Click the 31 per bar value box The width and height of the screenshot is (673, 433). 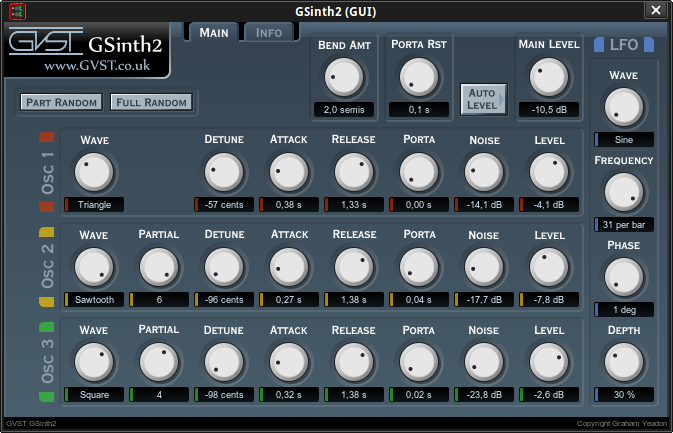click(x=624, y=224)
